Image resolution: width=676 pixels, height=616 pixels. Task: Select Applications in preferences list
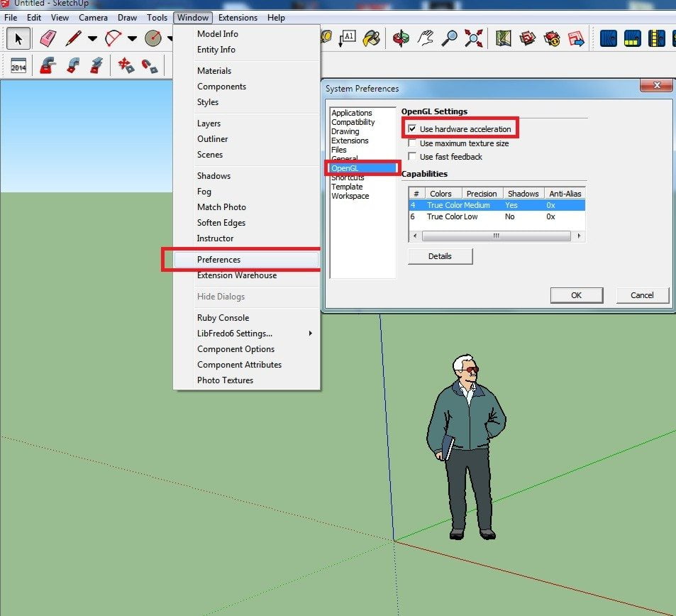pos(351,113)
